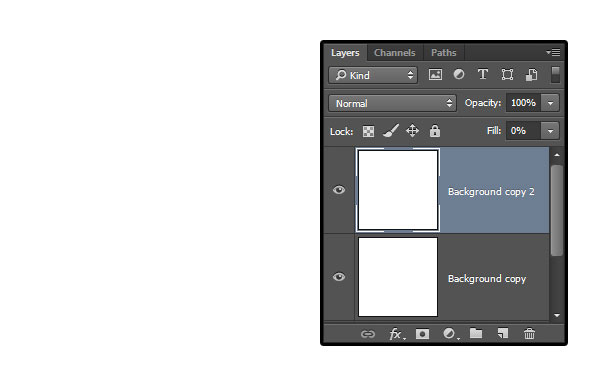600x385 pixels.
Task: Filter for smart objects icon
Action: click(x=532, y=75)
